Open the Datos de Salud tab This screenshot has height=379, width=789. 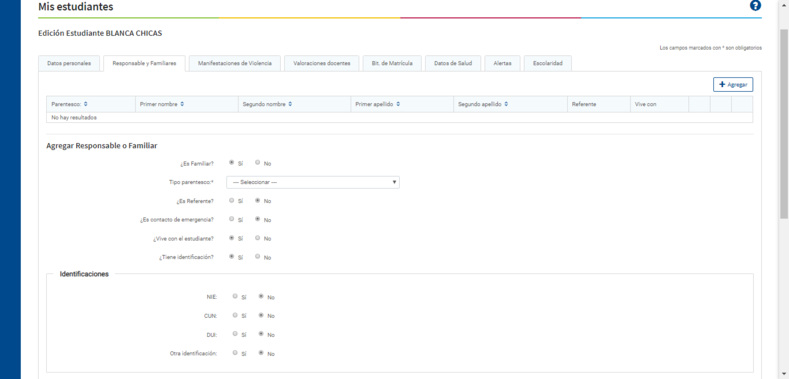click(453, 63)
